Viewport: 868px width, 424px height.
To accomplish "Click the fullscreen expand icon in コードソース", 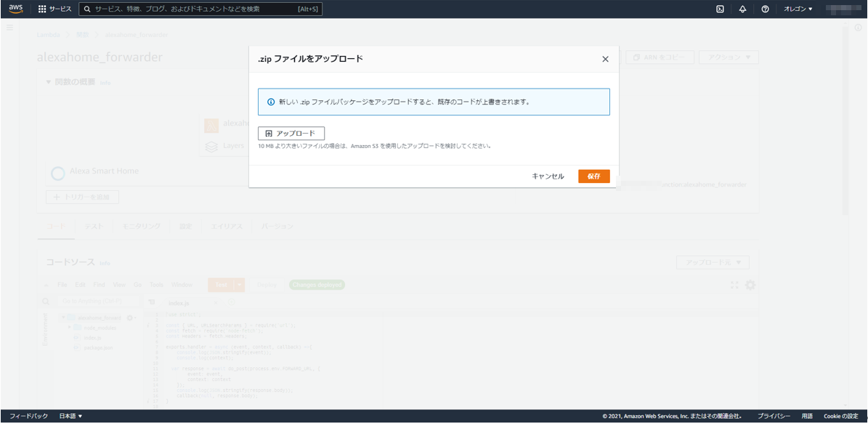I will [x=735, y=286].
